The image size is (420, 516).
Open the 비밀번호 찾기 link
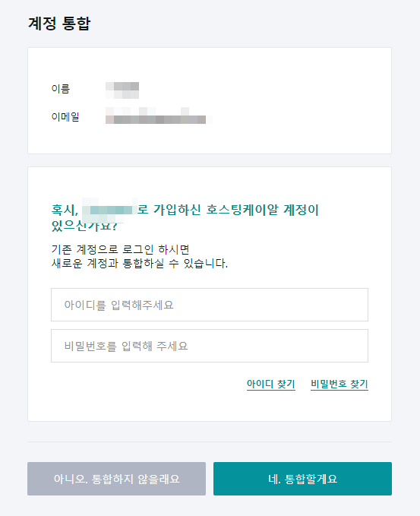pos(339,384)
